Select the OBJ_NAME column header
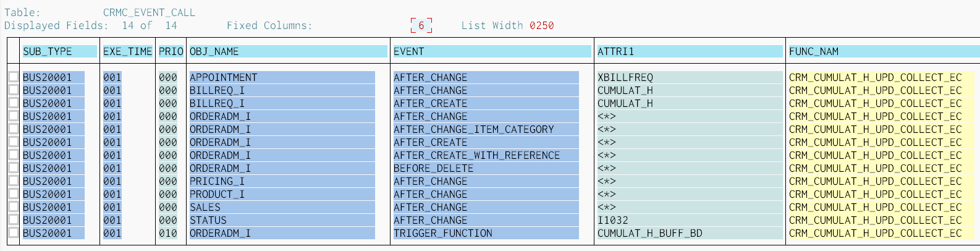The width and height of the screenshot is (980, 251). tap(288, 51)
